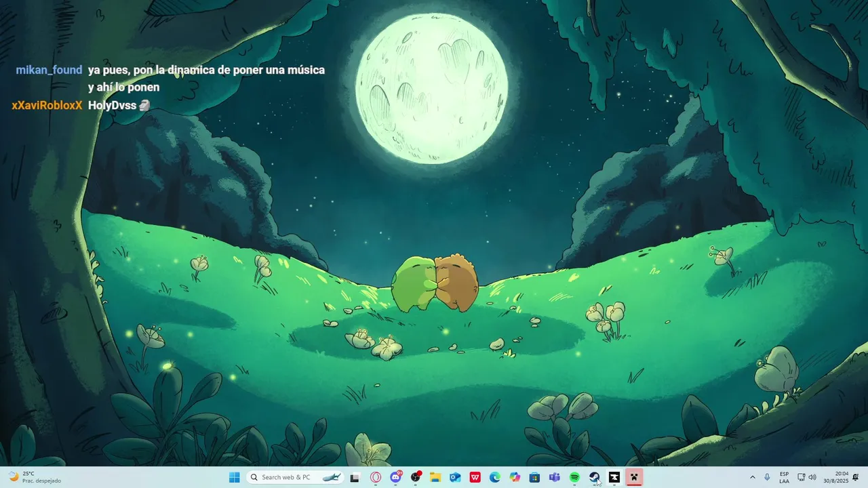The image size is (868, 488).
Task: Open Spotify from the taskbar
Action: click(x=574, y=477)
